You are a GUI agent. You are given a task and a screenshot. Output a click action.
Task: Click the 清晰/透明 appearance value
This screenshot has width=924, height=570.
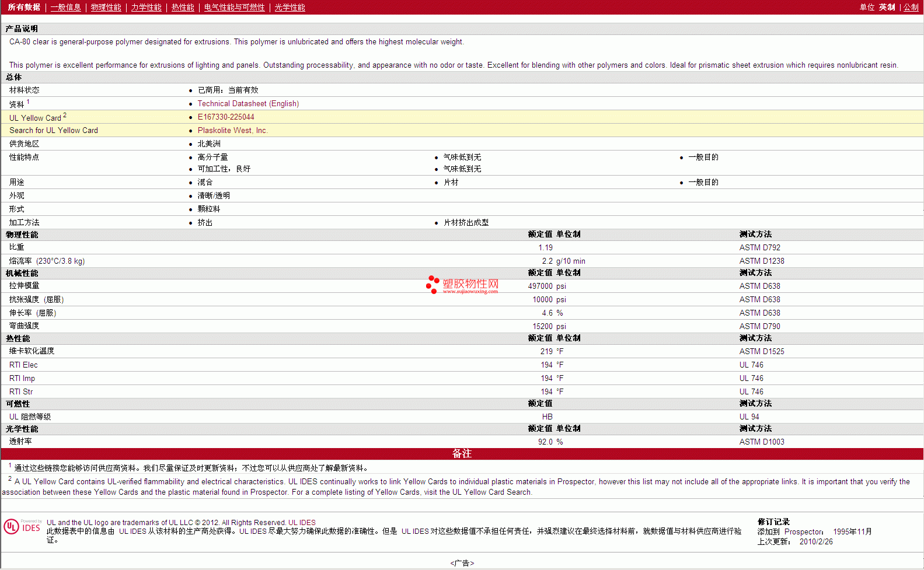[x=214, y=195]
